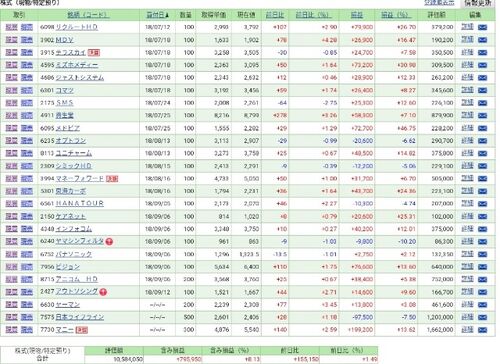Open the display switch link beside 情報更新
Viewport: 500px width, 364px height.
[439, 3]
